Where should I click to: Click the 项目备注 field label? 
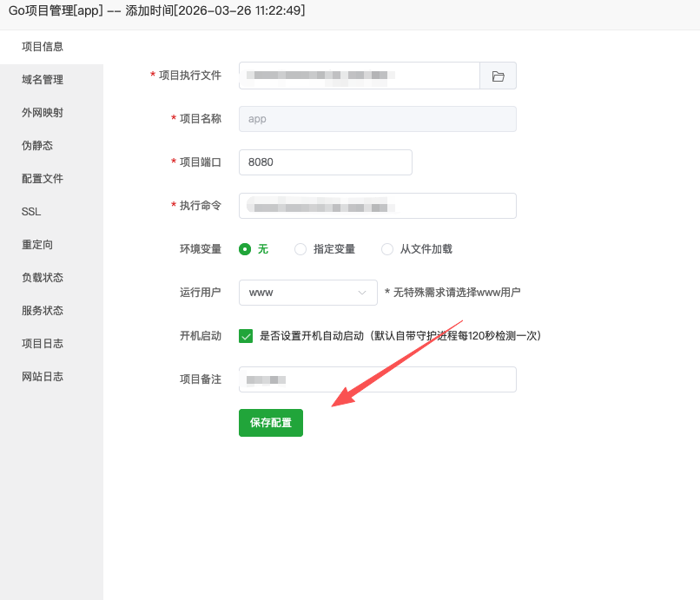pos(201,379)
